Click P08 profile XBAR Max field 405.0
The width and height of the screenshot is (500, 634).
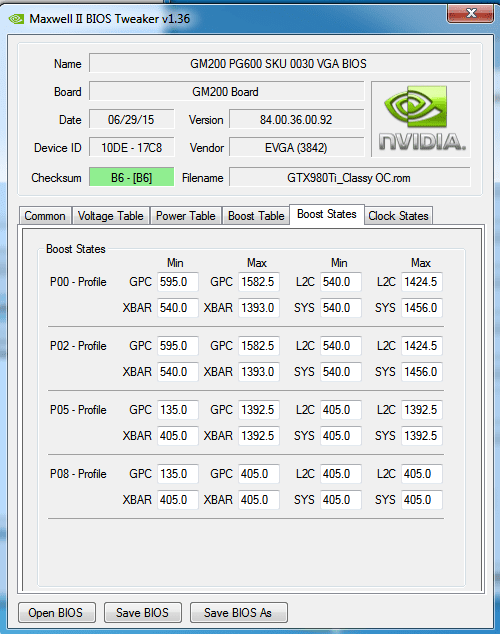pyautogui.click(x=259, y=499)
